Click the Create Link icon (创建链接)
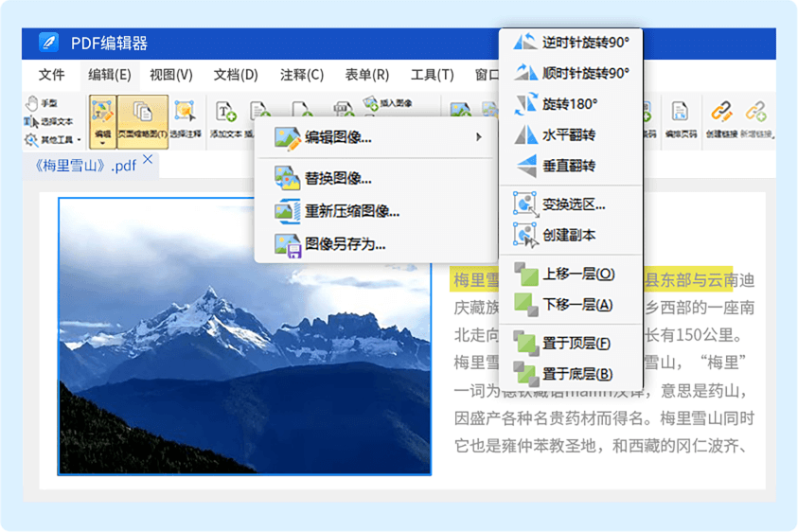The height and width of the screenshot is (532, 798). [x=721, y=119]
